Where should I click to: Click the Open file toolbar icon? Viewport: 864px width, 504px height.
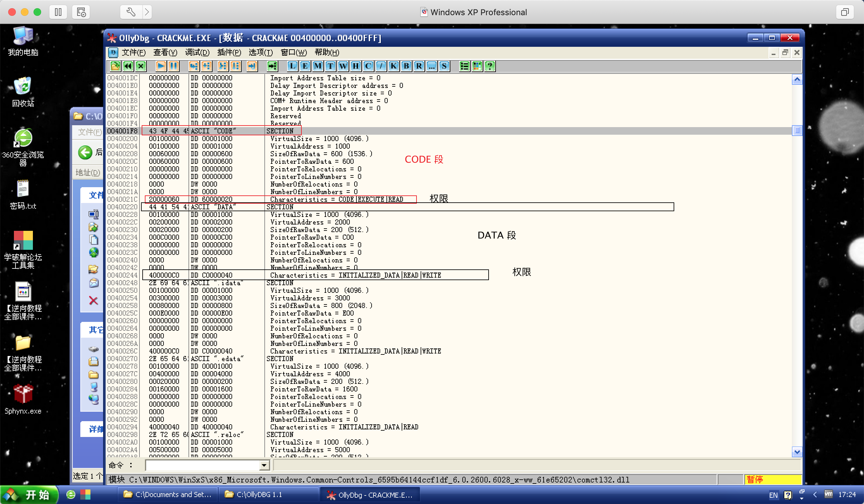115,66
